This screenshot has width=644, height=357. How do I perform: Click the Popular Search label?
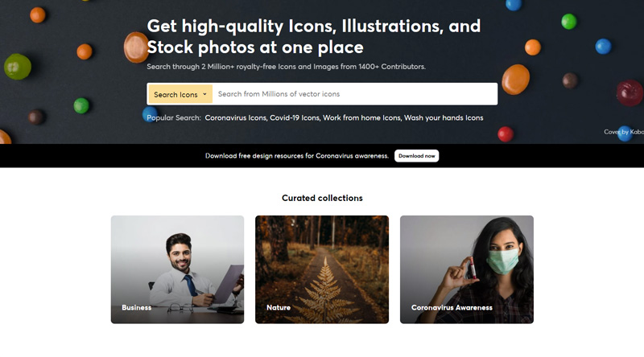pos(174,117)
